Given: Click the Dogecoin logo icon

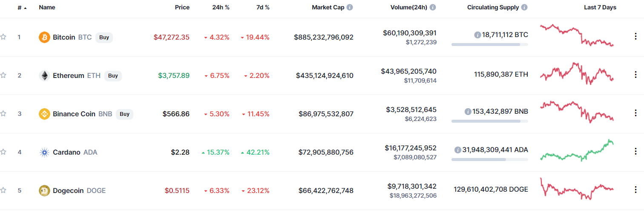Looking at the screenshot, I should (44, 190).
